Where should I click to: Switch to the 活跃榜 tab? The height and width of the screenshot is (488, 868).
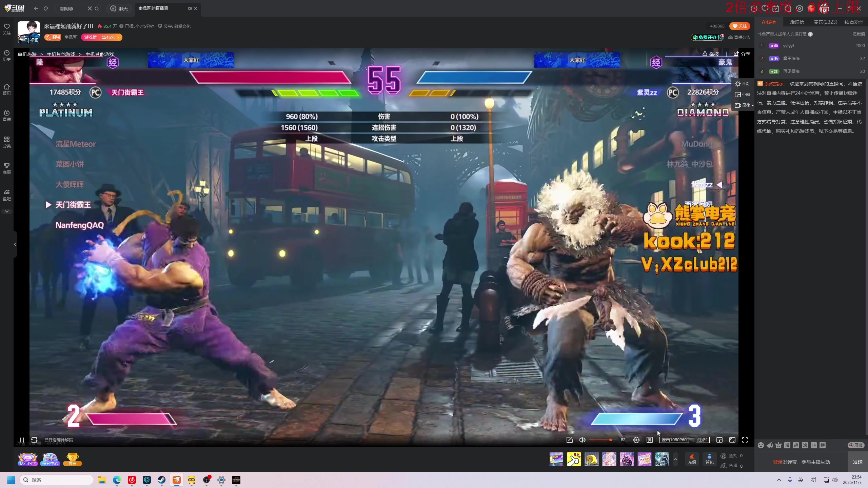click(x=797, y=22)
